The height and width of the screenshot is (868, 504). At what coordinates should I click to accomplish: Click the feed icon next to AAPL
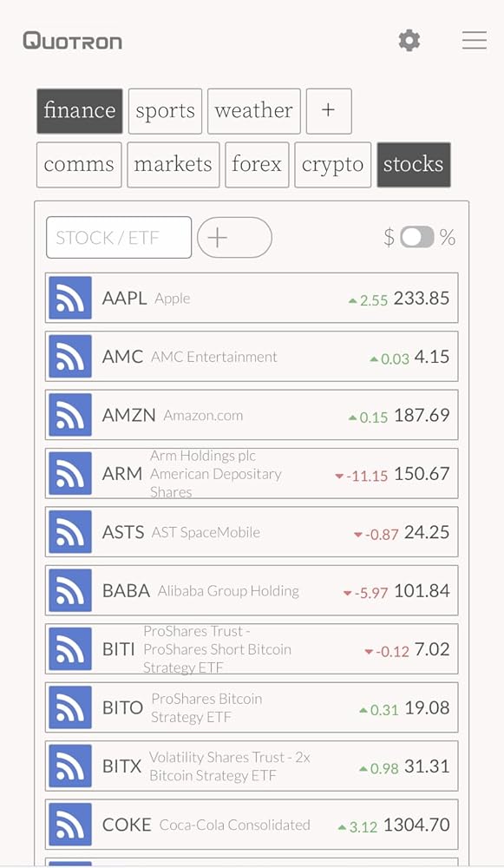(70, 298)
